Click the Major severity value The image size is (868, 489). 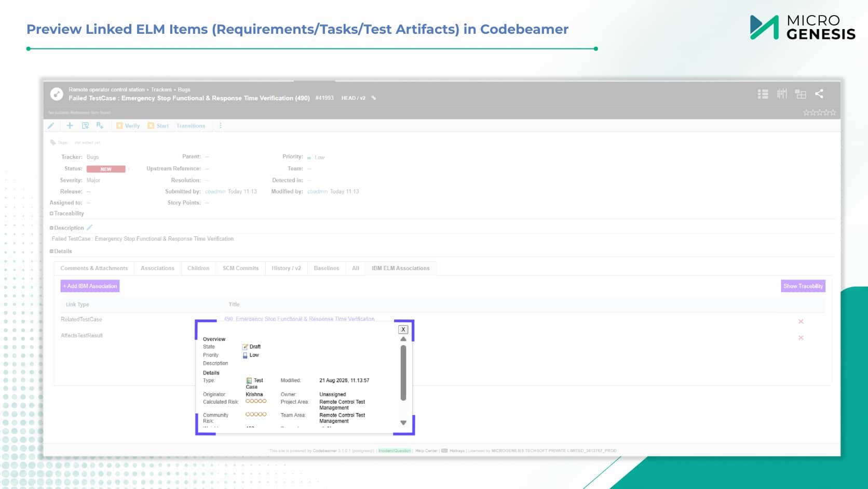(x=93, y=180)
